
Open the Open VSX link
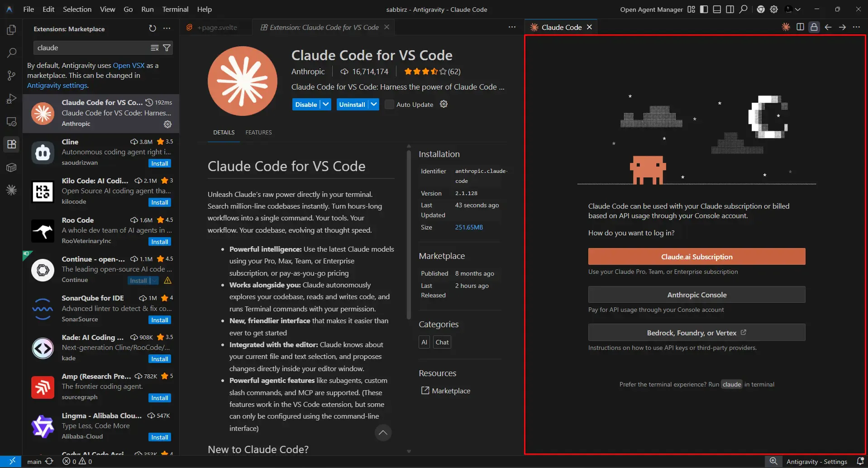(x=129, y=66)
